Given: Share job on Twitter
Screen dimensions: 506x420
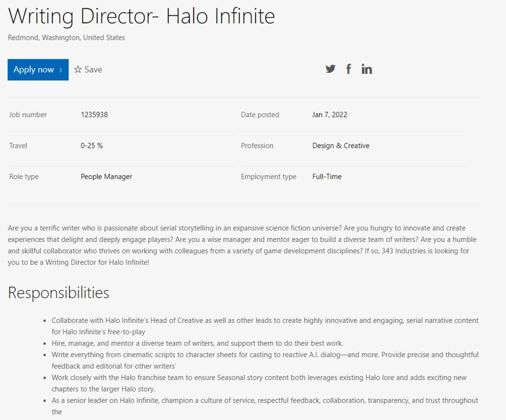Looking at the screenshot, I should [x=331, y=69].
